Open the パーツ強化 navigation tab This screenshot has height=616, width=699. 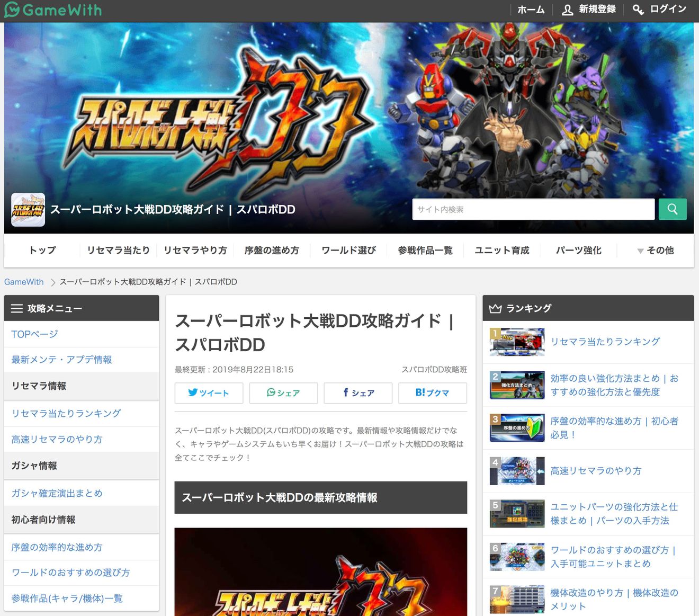click(579, 250)
